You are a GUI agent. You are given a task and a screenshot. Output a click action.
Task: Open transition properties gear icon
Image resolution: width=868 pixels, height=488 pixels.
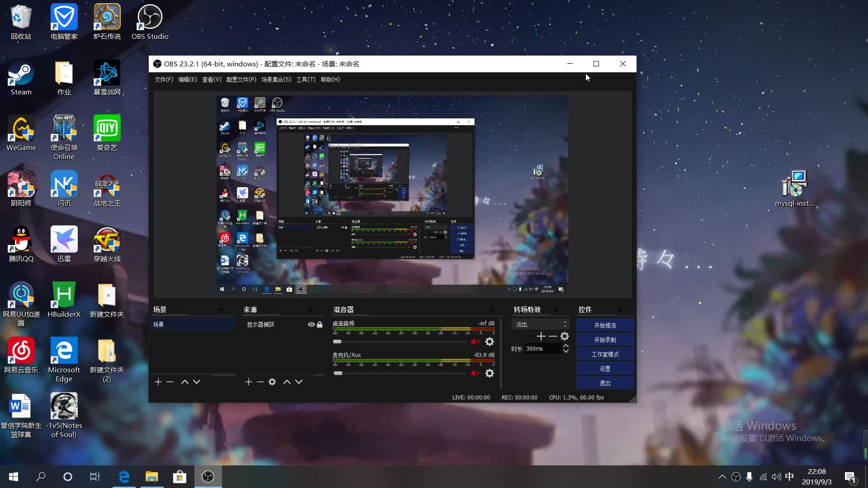565,336
